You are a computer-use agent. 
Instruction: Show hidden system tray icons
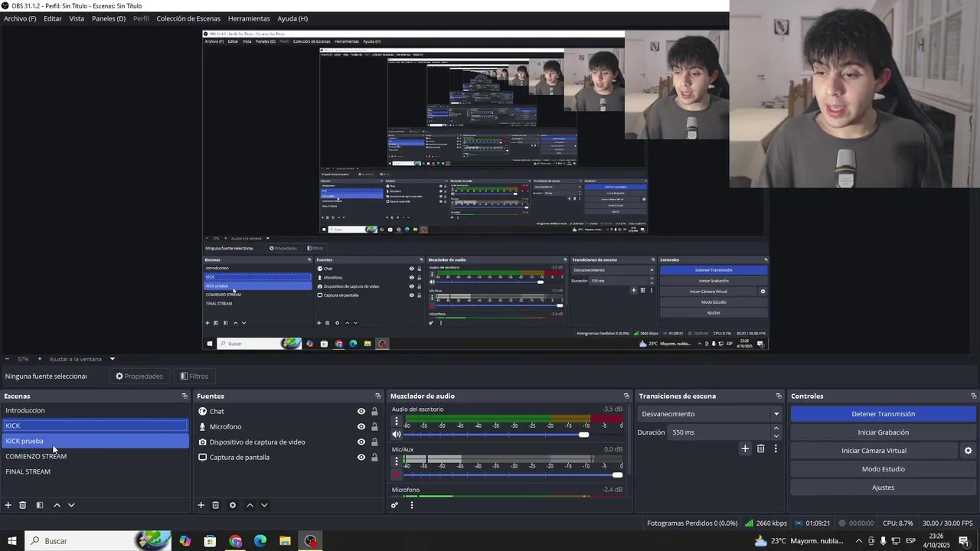click(858, 541)
